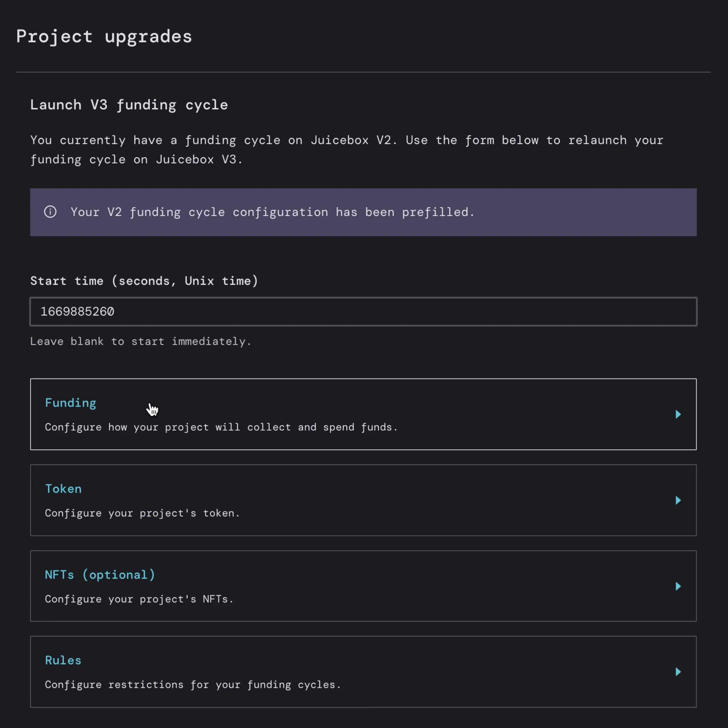
Task: Expand the Funding section chevron
Action: pyautogui.click(x=678, y=415)
